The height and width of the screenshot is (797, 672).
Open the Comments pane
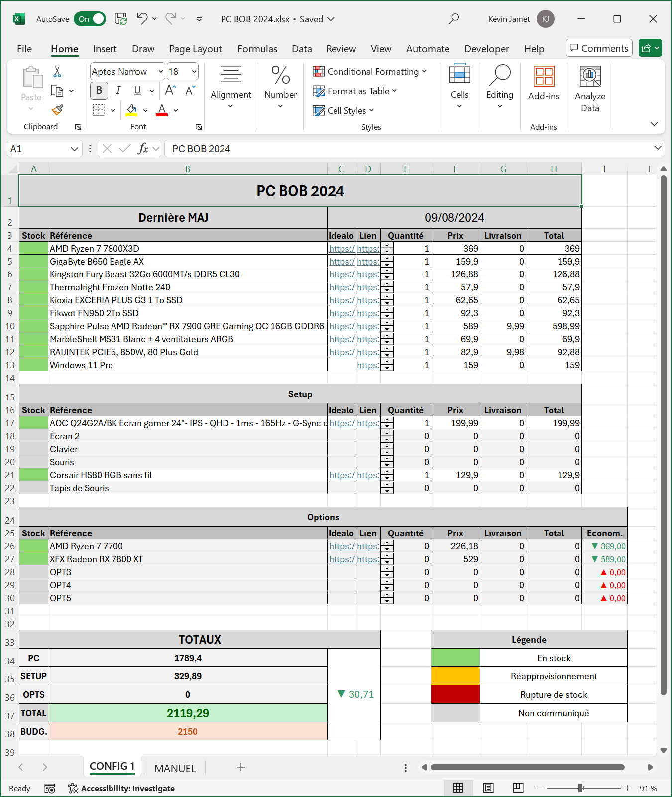click(599, 48)
